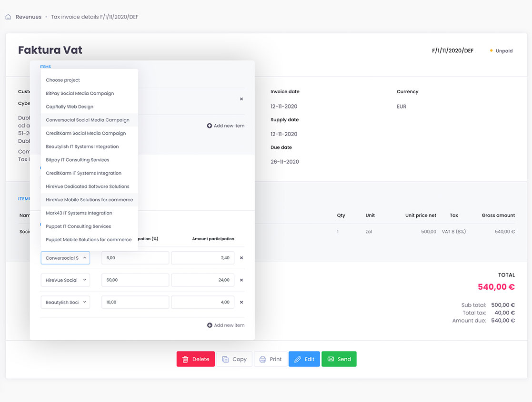Choose Mark43 IT Systems Integration option
532x402 pixels.
[x=89, y=213]
